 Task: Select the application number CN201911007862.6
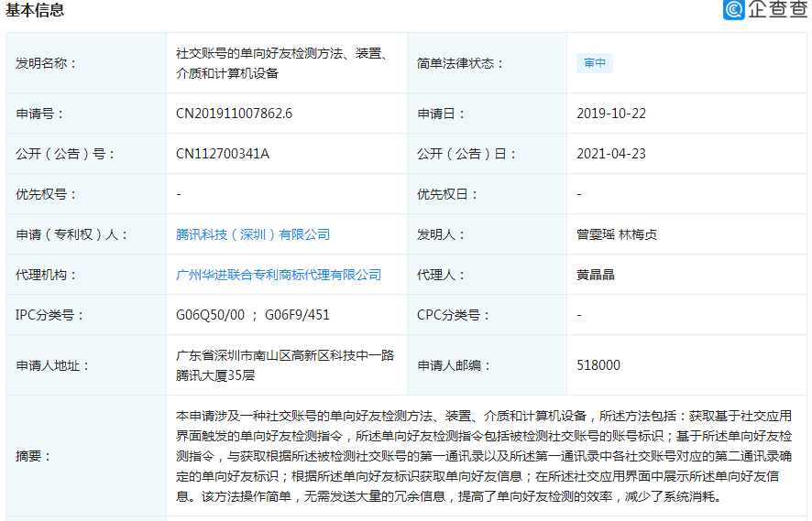[x=234, y=114]
